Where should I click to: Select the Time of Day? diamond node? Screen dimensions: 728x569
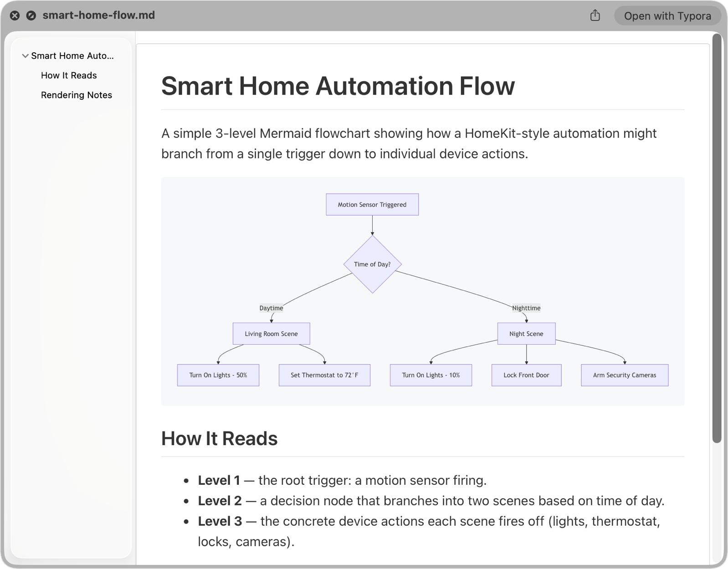coord(372,264)
